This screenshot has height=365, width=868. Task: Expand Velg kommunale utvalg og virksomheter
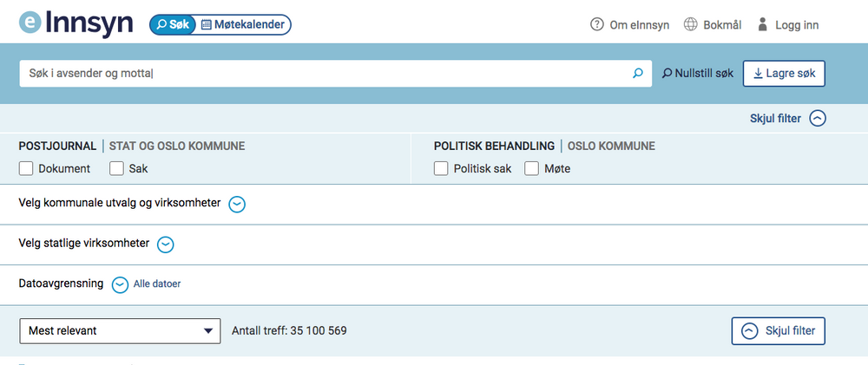tap(237, 205)
